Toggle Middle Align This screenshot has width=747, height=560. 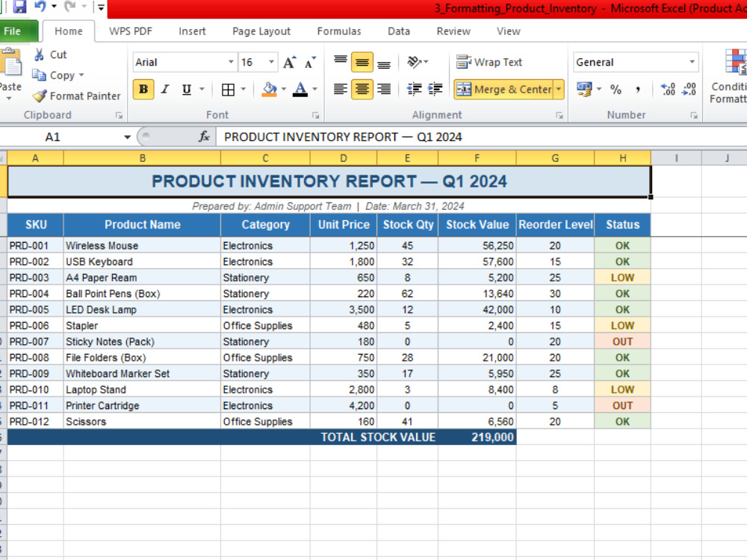pos(362,63)
